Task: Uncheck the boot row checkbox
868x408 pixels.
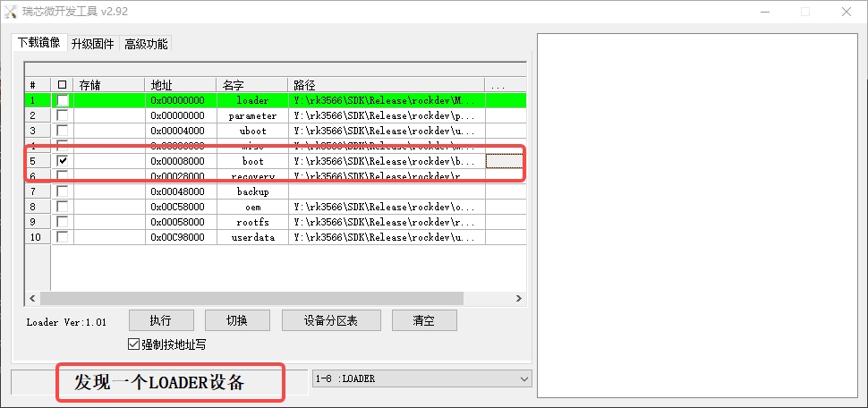Action: (63, 161)
